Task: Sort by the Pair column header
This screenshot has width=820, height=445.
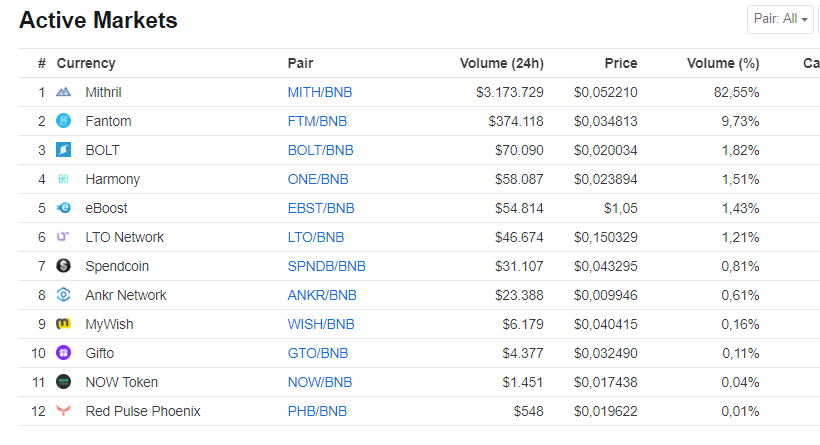Action: point(300,63)
